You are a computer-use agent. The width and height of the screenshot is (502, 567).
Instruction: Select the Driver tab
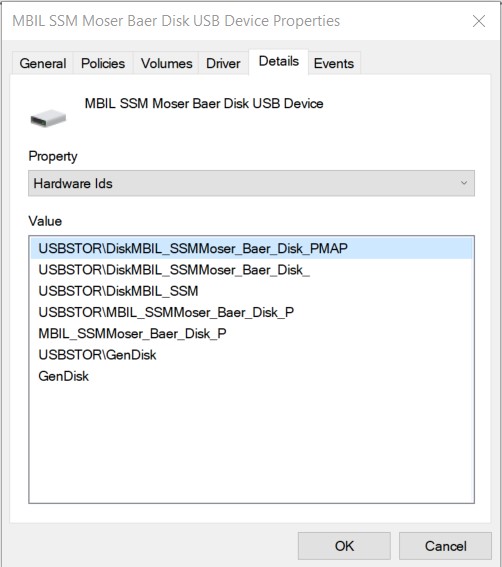pos(223,63)
